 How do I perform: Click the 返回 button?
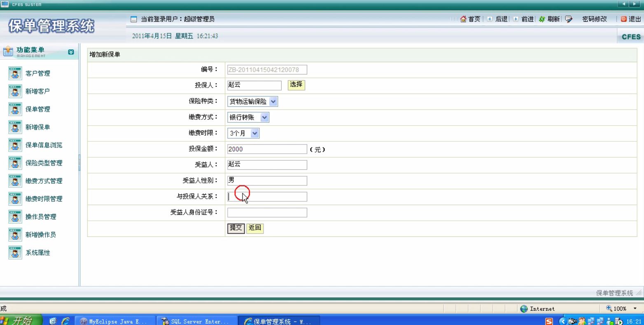pos(255,228)
